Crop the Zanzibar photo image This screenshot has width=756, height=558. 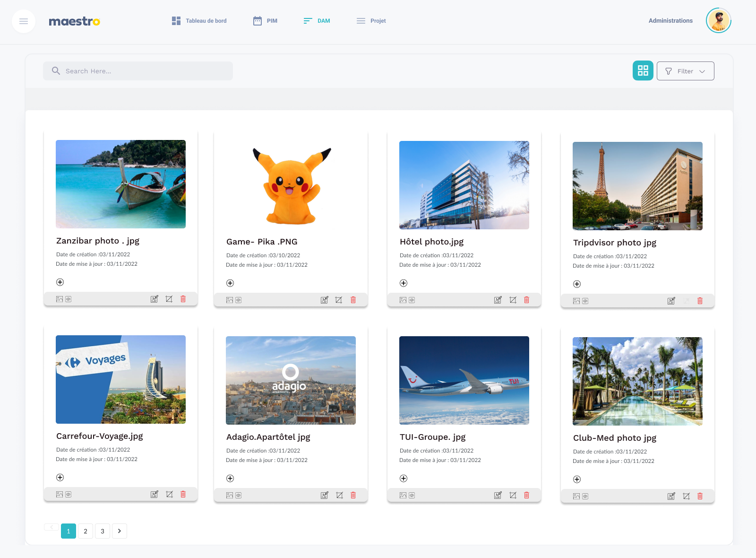click(x=169, y=299)
